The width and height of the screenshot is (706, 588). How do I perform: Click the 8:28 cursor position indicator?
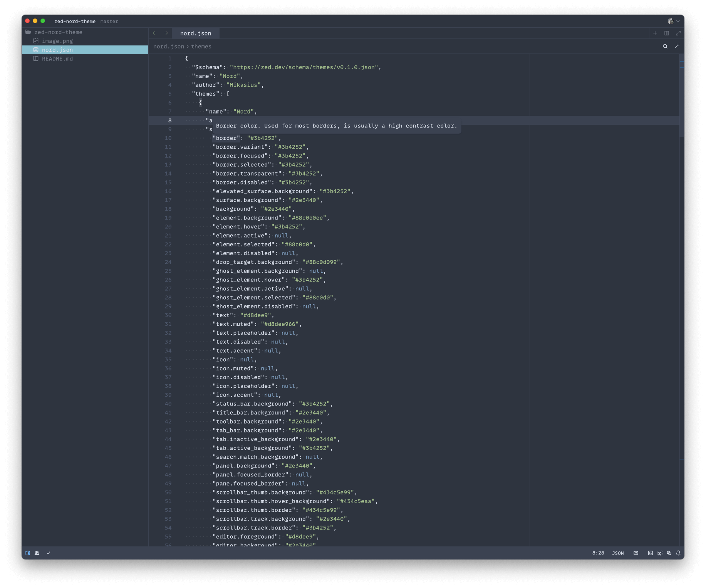coord(598,553)
